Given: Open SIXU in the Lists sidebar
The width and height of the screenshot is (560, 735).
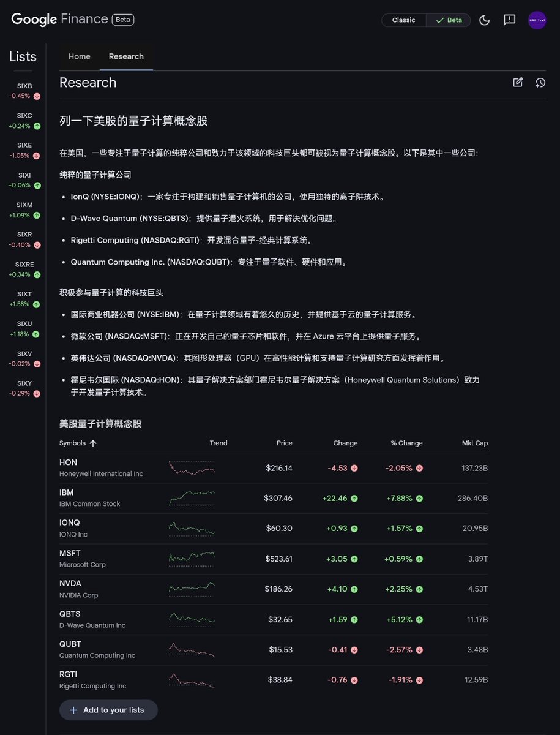Looking at the screenshot, I should click(24, 328).
